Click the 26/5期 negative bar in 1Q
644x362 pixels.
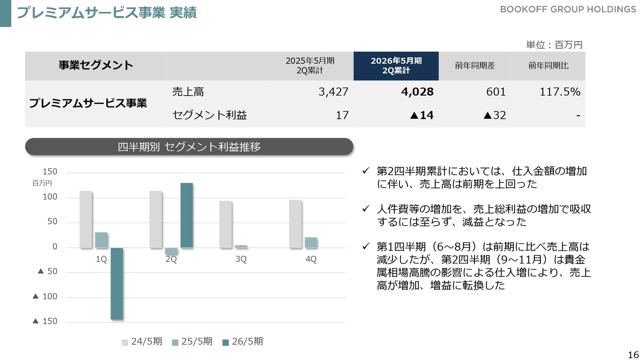coord(117,284)
